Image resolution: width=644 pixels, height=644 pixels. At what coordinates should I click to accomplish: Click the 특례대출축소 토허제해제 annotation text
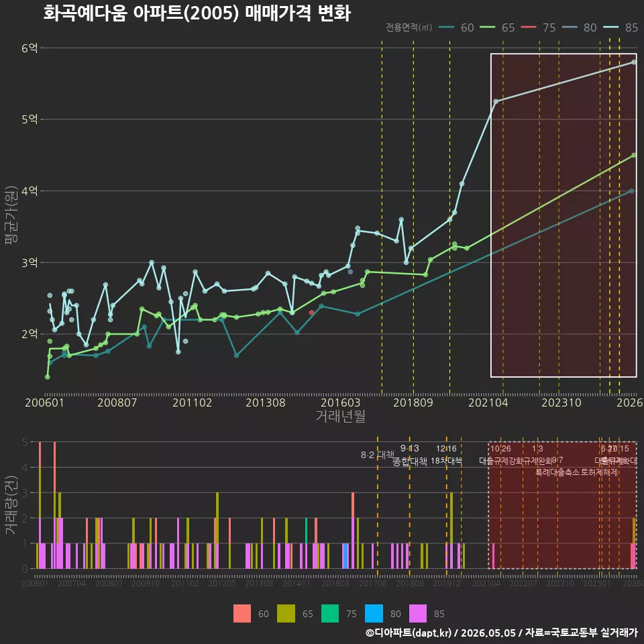click(577, 472)
